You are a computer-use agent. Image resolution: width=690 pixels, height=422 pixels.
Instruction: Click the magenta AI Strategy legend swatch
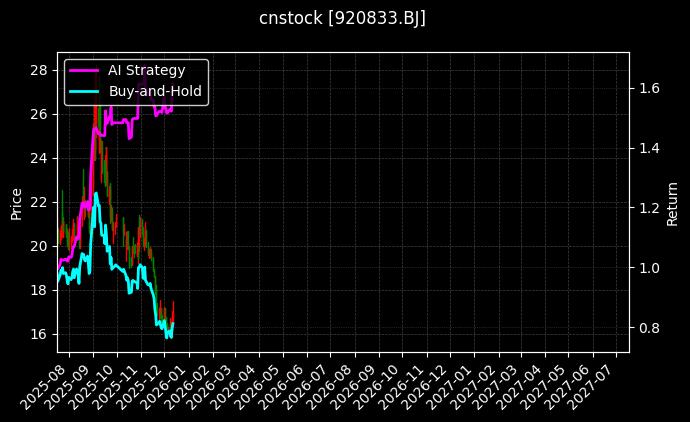(x=84, y=70)
